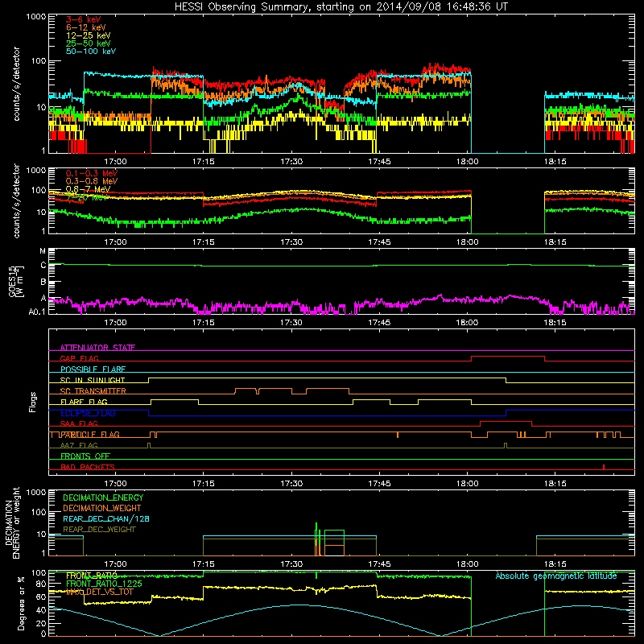Click the 17:15 tick under the GOES plot

tap(204, 323)
